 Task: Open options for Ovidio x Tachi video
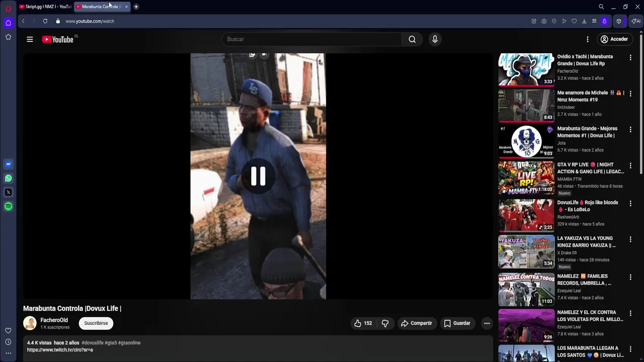point(630,58)
